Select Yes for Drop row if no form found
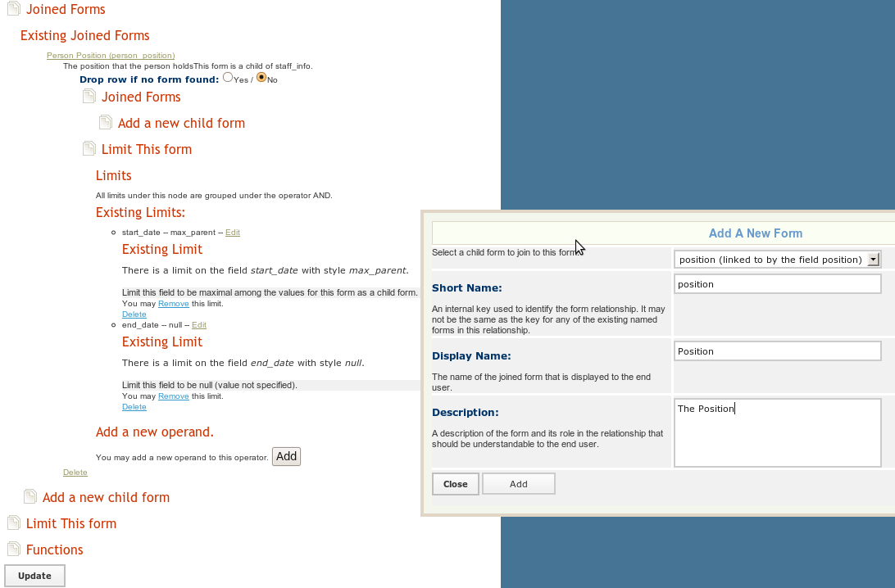The width and height of the screenshot is (895, 588). coord(228,77)
